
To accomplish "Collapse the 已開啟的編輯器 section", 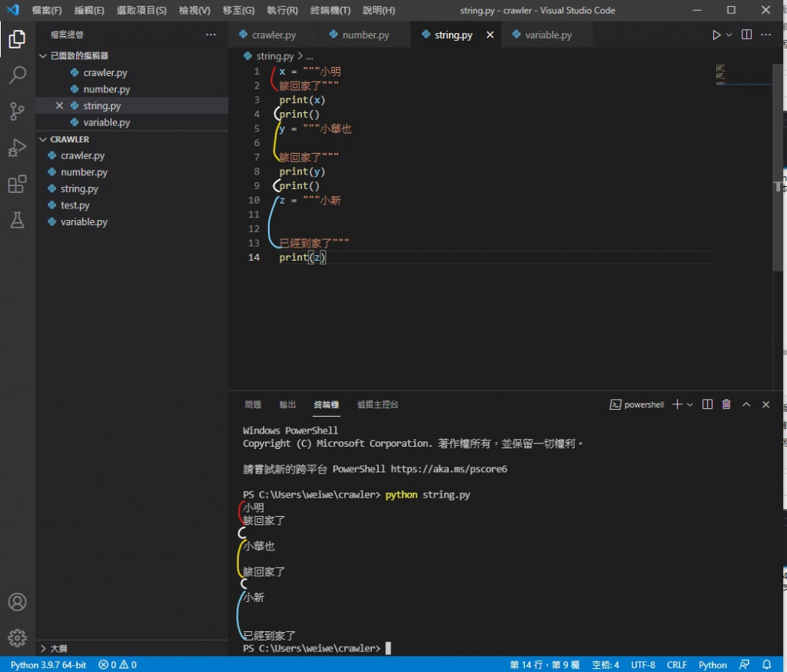I will (x=43, y=56).
